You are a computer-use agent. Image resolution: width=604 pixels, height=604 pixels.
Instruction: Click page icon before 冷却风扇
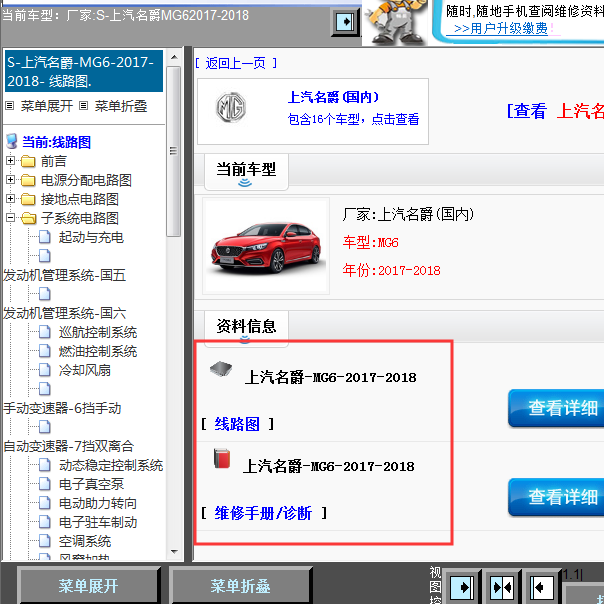pyautogui.click(x=45, y=370)
